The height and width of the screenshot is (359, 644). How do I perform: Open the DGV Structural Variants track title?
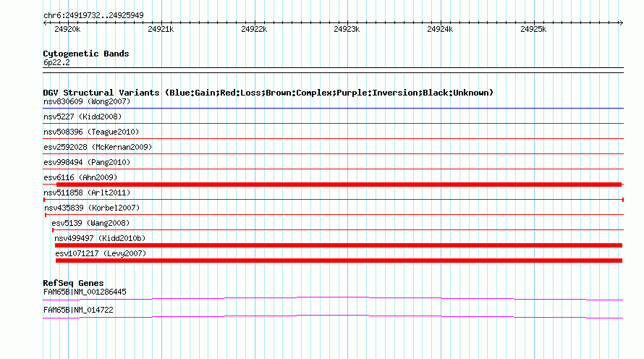[268, 93]
